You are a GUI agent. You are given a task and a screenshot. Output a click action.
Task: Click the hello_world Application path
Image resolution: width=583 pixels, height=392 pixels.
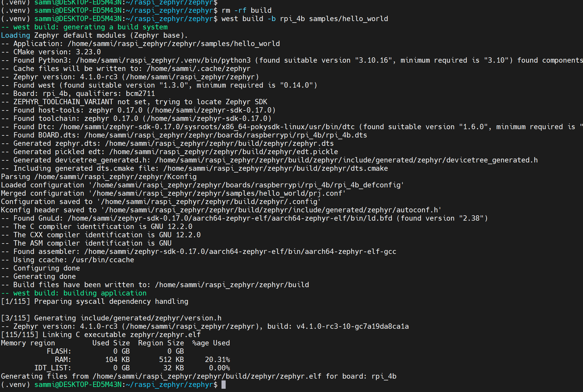(x=174, y=44)
